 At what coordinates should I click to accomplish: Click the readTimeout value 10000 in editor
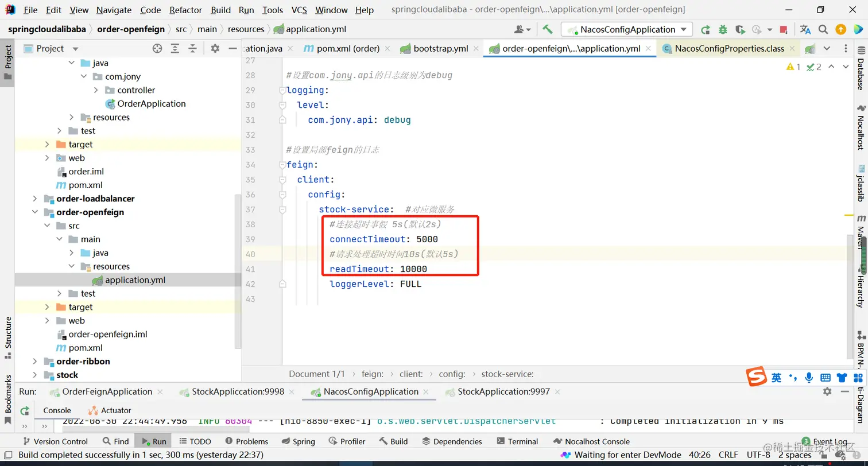tap(413, 269)
